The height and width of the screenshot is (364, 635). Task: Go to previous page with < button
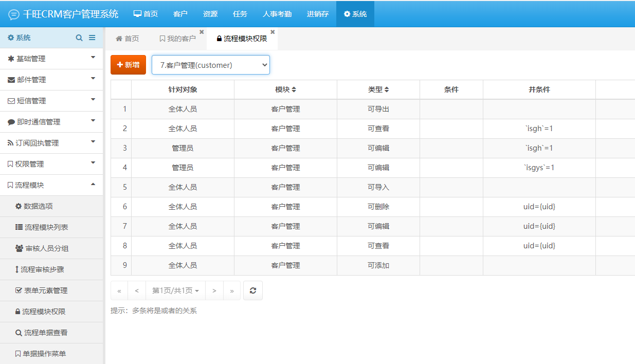click(137, 290)
